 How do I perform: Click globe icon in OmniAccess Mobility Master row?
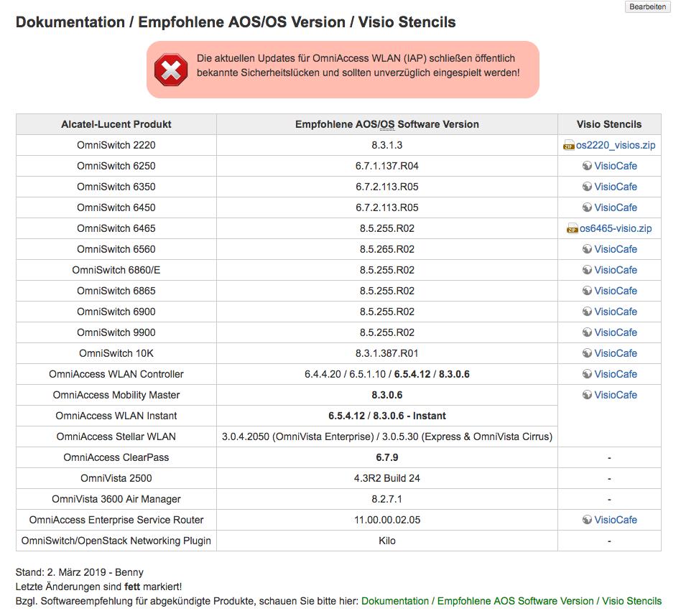point(587,395)
